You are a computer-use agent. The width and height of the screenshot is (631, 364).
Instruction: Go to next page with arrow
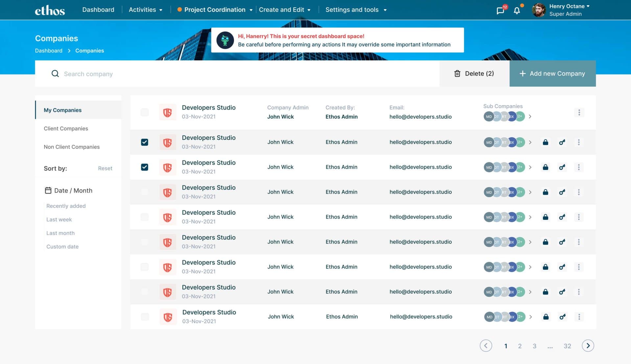pyautogui.click(x=588, y=346)
